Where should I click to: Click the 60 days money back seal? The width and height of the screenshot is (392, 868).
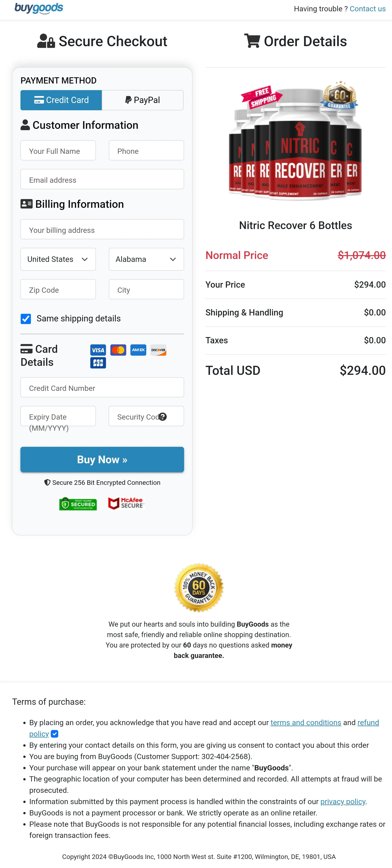tap(199, 588)
